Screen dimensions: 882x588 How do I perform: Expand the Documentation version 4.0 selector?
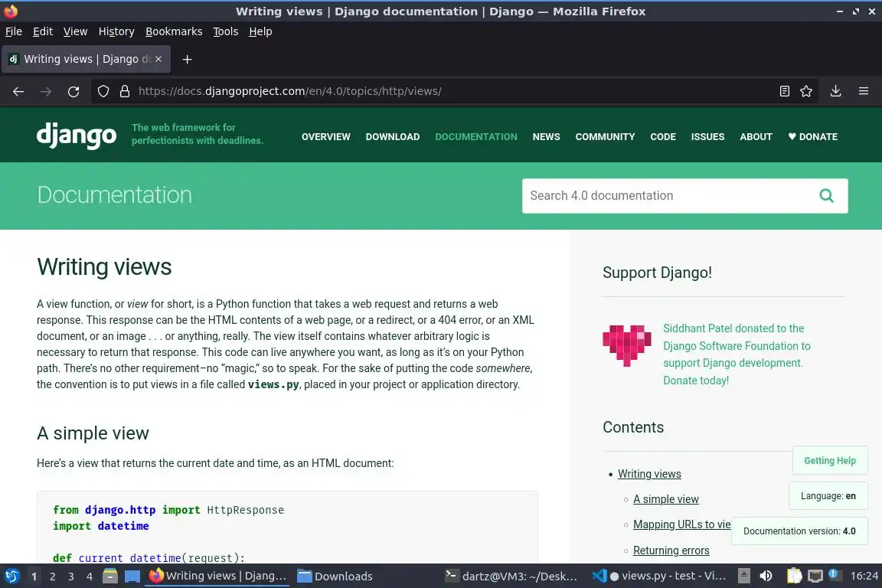coord(799,531)
